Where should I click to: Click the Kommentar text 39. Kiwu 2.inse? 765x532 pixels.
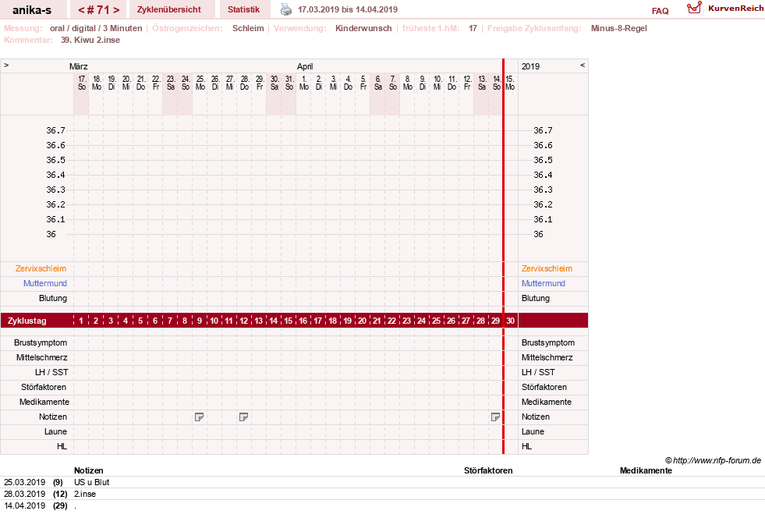pyautogui.click(x=90, y=40)
